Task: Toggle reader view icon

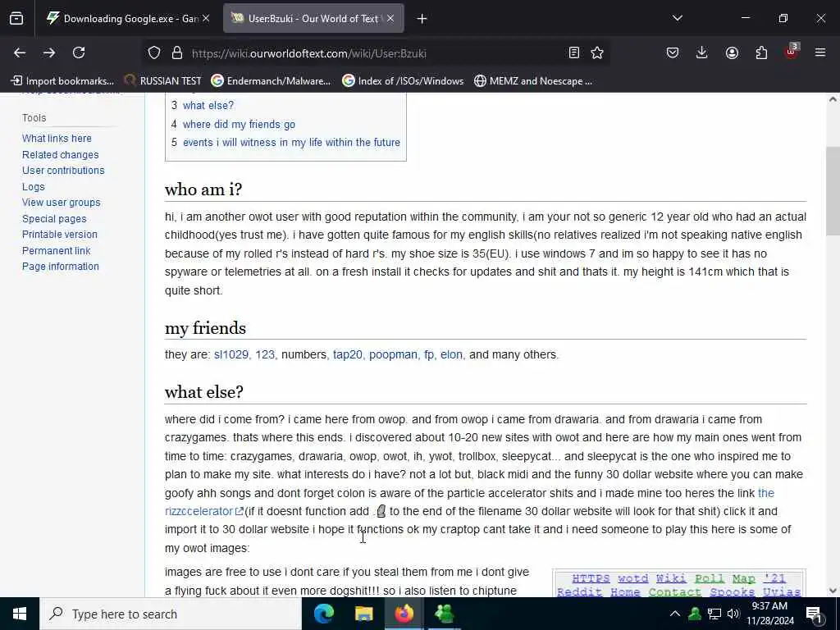Action: click(x=573, y=53)
